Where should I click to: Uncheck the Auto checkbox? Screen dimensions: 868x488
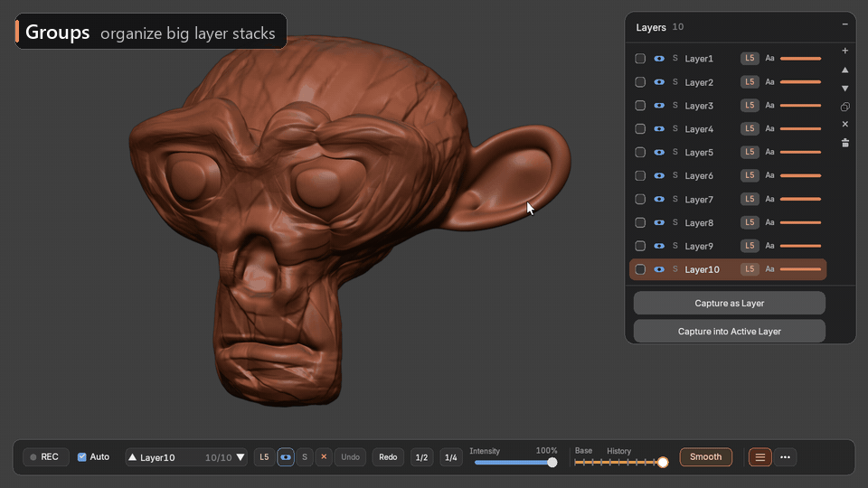(x=82, y=457)
